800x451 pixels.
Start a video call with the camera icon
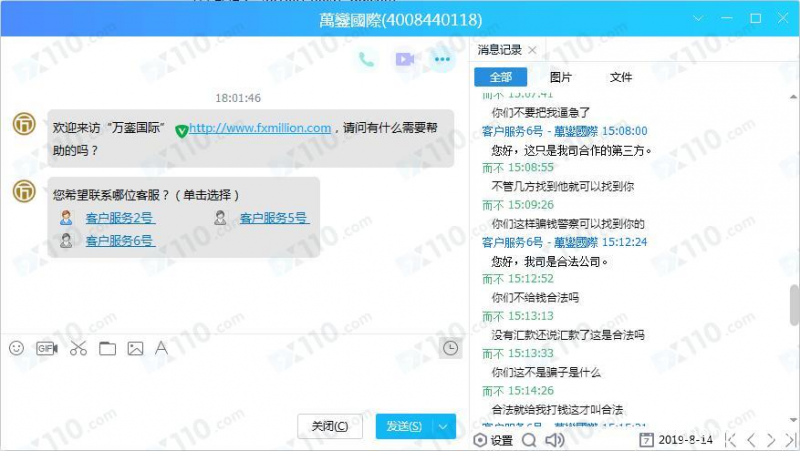coord(404,60)
